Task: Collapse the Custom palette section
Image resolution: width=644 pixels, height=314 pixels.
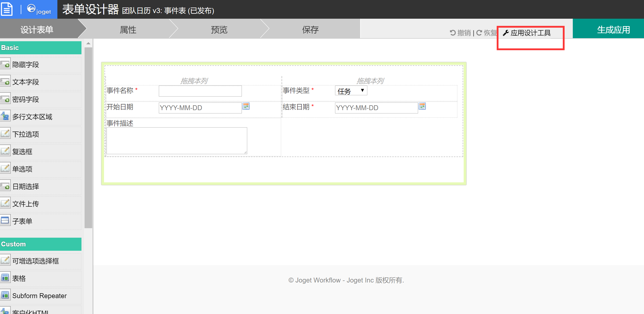Action: 40,244
